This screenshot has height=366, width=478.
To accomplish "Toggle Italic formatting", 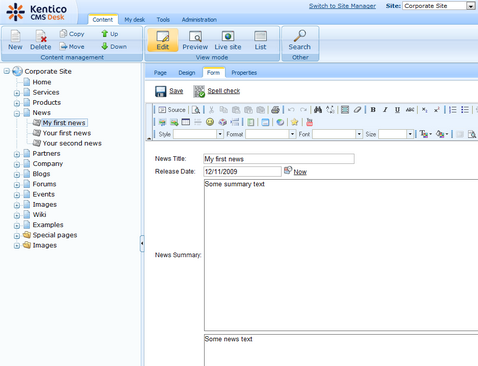I will [385, 110].
